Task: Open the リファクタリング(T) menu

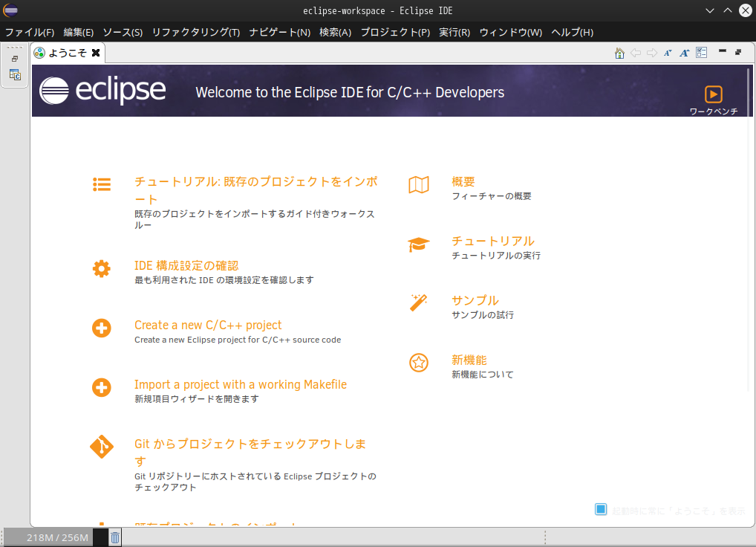Action: (196, 32)
